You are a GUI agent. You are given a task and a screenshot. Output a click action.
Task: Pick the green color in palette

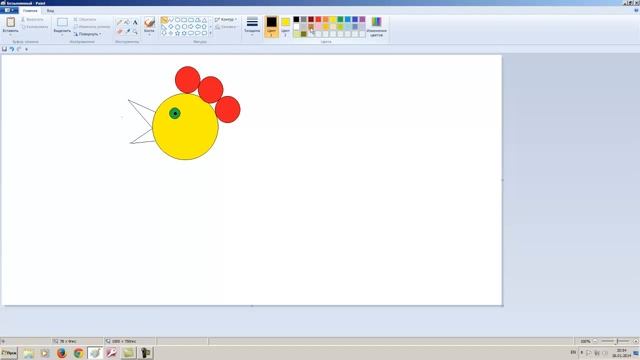tap(340, 19)
